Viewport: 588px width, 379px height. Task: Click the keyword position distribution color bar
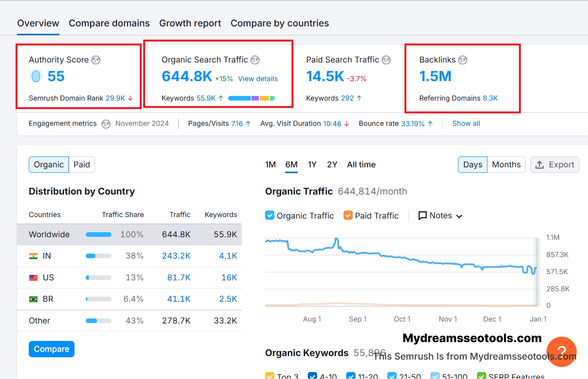(252, 98)
